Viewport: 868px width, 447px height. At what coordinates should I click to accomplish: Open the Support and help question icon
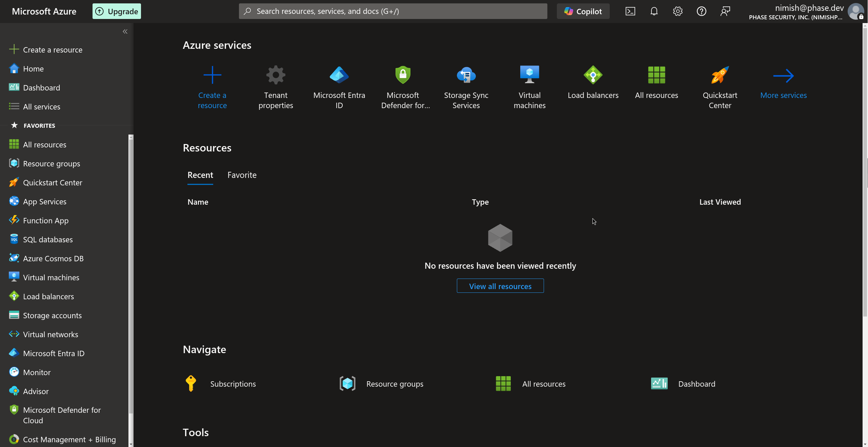point(701,11)
